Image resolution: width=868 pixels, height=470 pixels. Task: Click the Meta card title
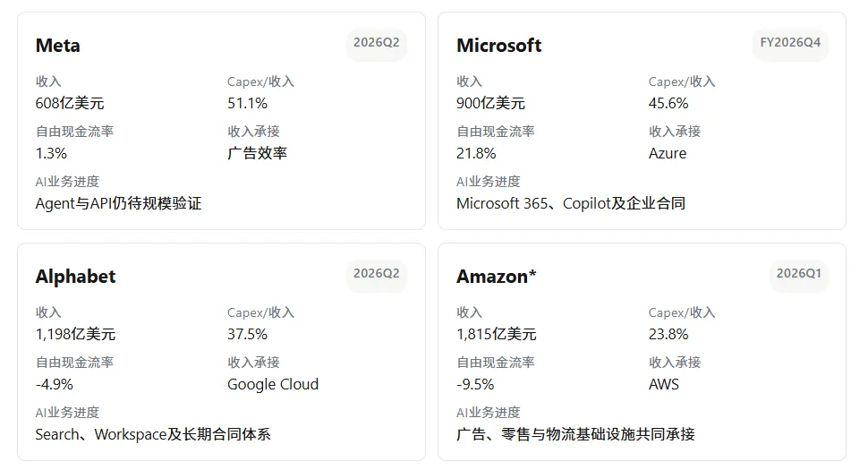coord(57,46)
